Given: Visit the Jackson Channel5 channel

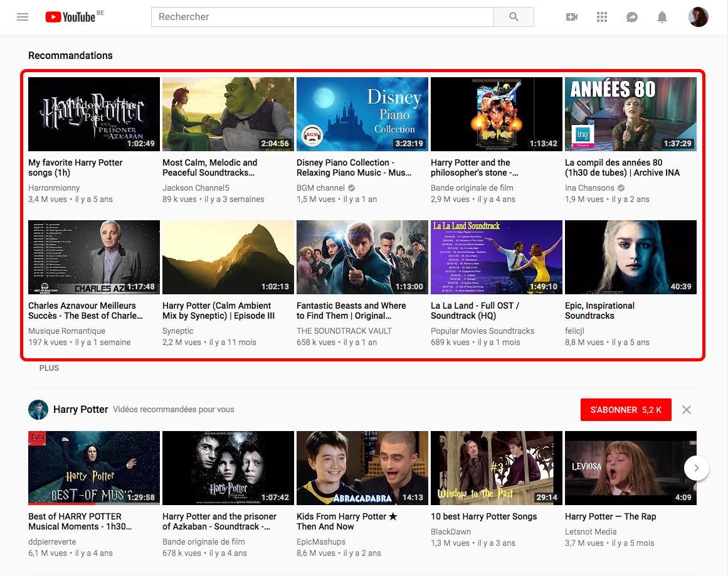Looking at the screenshot, I should point(196,188).
